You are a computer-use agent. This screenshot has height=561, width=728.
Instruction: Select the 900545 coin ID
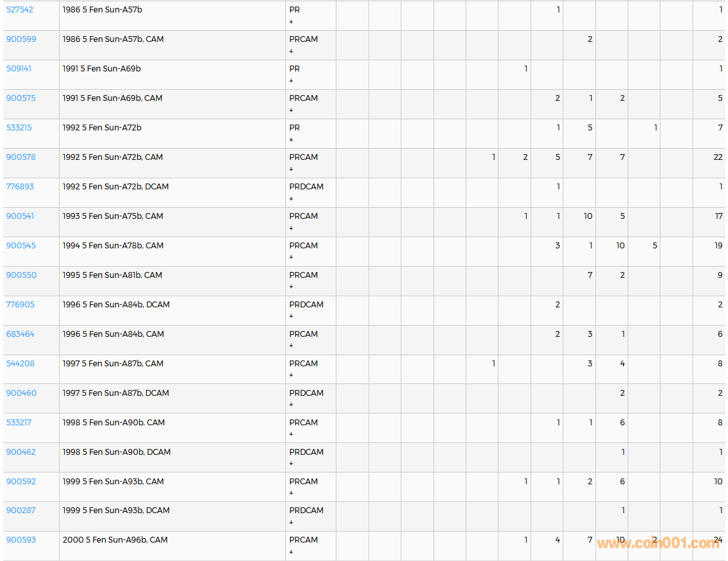[21, 246]
